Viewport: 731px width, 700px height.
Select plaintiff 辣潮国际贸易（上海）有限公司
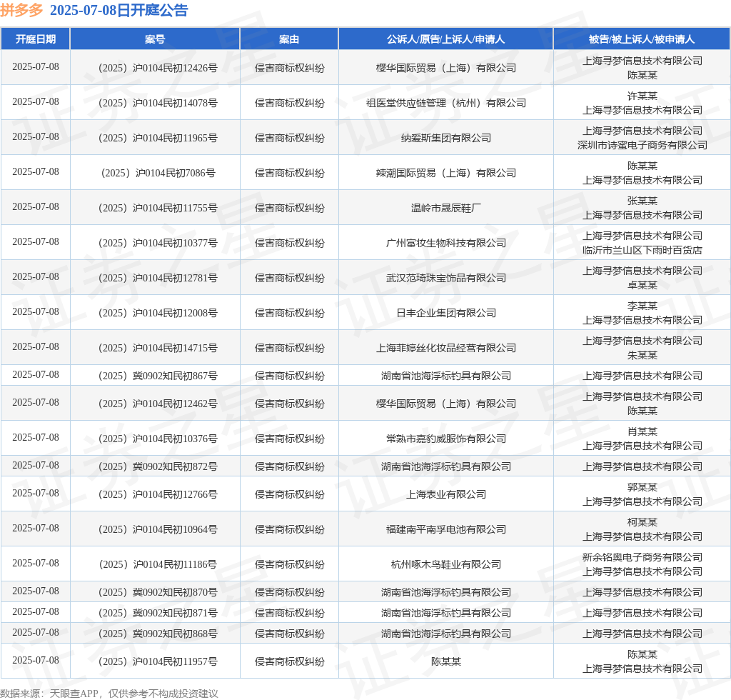click(445, 173)
